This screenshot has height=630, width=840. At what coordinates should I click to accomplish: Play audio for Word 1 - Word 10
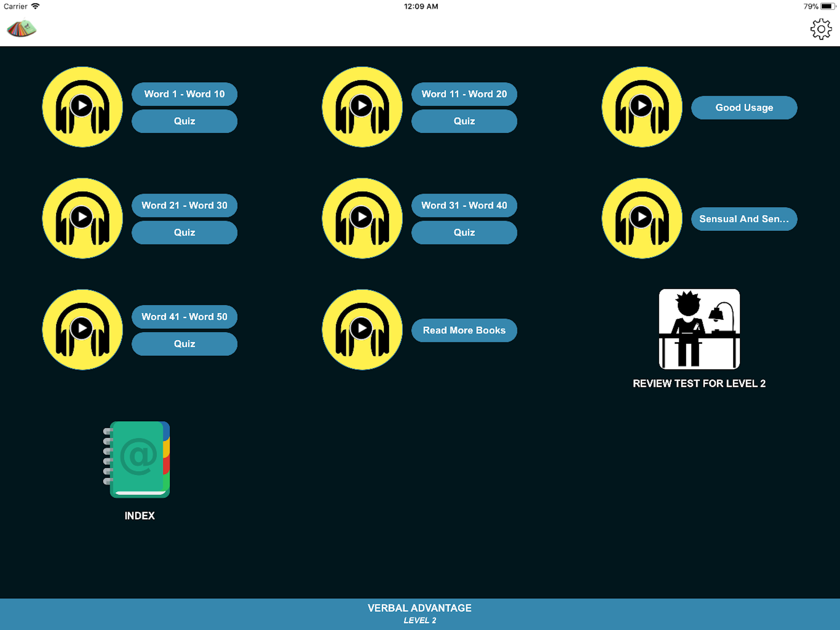(x=82, y=107)
